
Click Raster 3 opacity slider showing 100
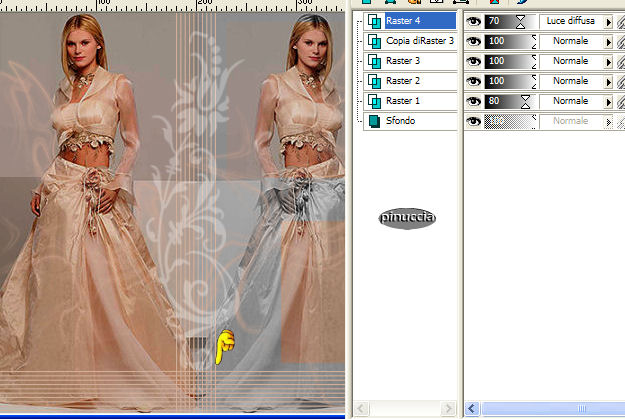510,61
